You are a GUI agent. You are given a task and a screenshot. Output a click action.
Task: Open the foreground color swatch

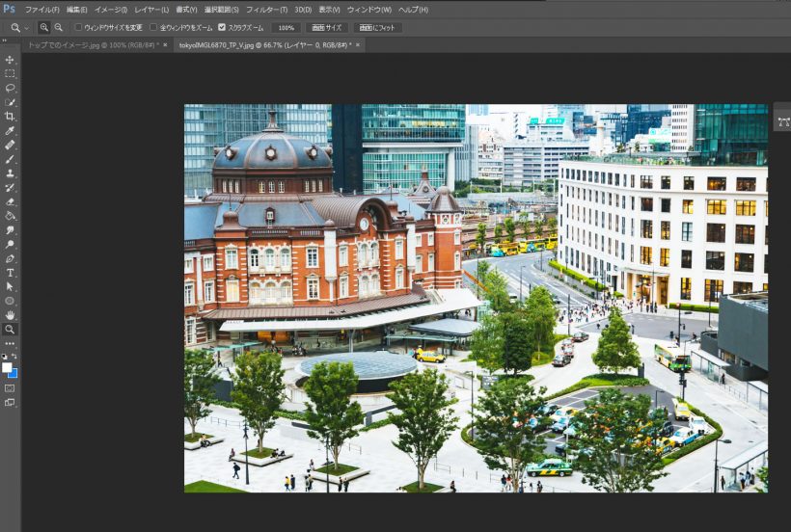click(7, 367)
